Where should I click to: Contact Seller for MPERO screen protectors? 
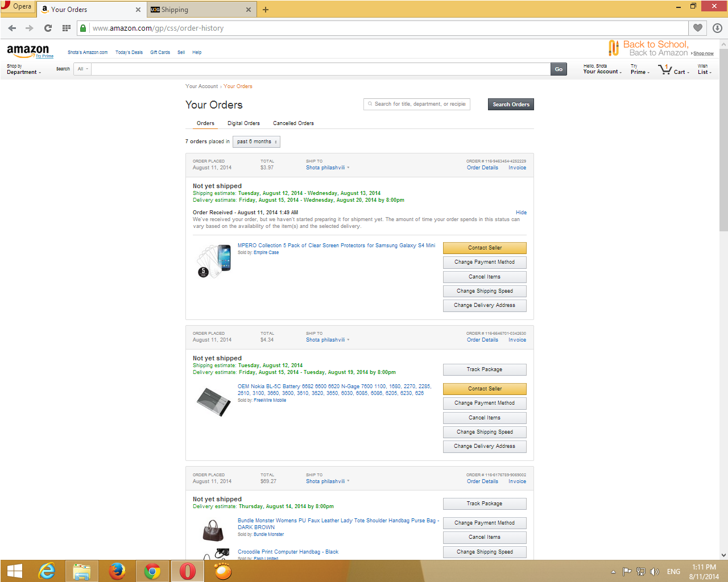485,248
